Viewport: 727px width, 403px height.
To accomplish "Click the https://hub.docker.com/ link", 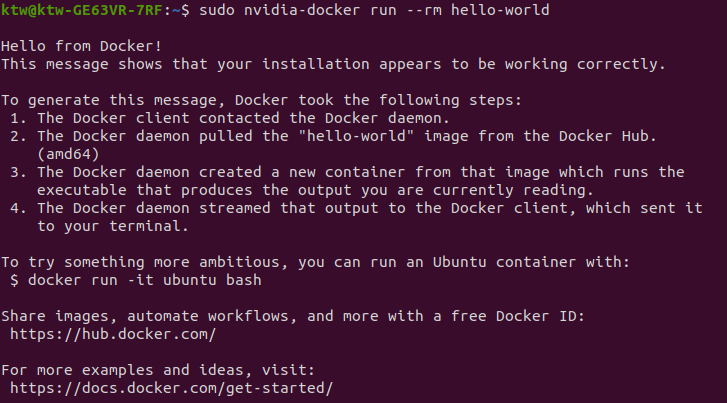I will coord(112,334).
